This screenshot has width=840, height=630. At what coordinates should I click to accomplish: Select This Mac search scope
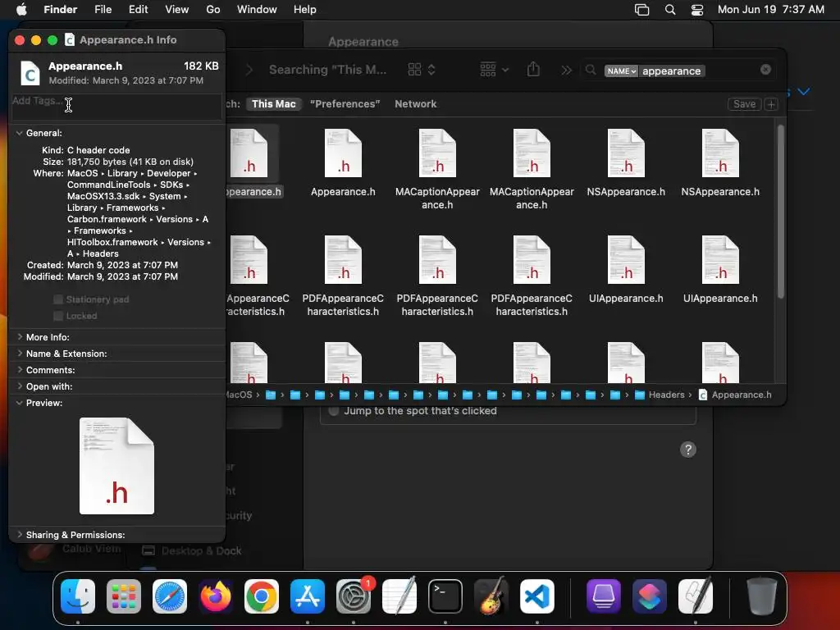[274, 104]
